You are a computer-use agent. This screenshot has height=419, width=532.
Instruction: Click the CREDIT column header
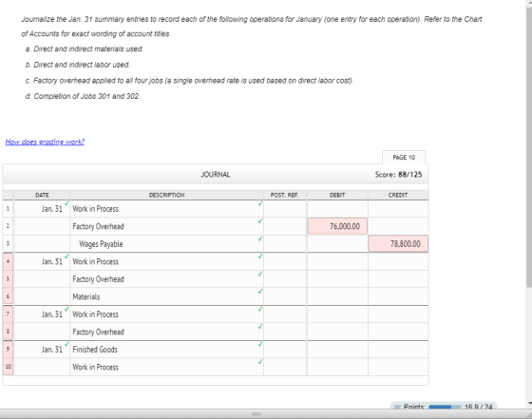(398, 195)
